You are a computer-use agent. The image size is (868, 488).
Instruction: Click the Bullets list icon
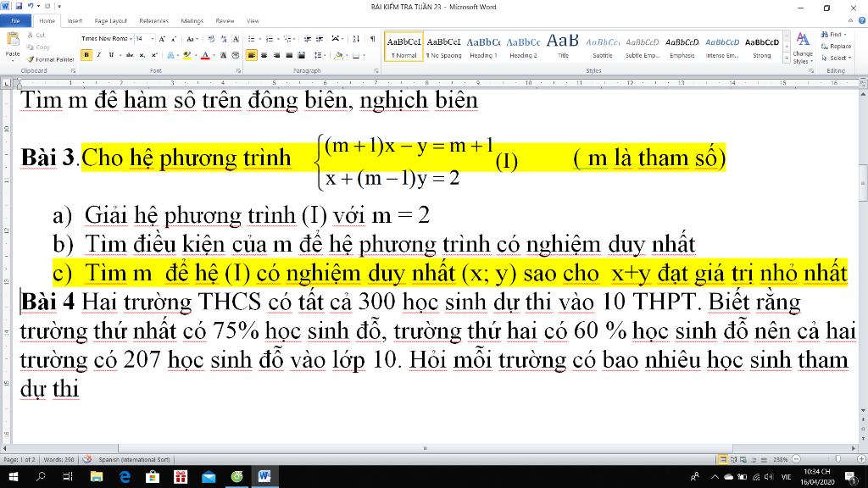pos(251,39)
